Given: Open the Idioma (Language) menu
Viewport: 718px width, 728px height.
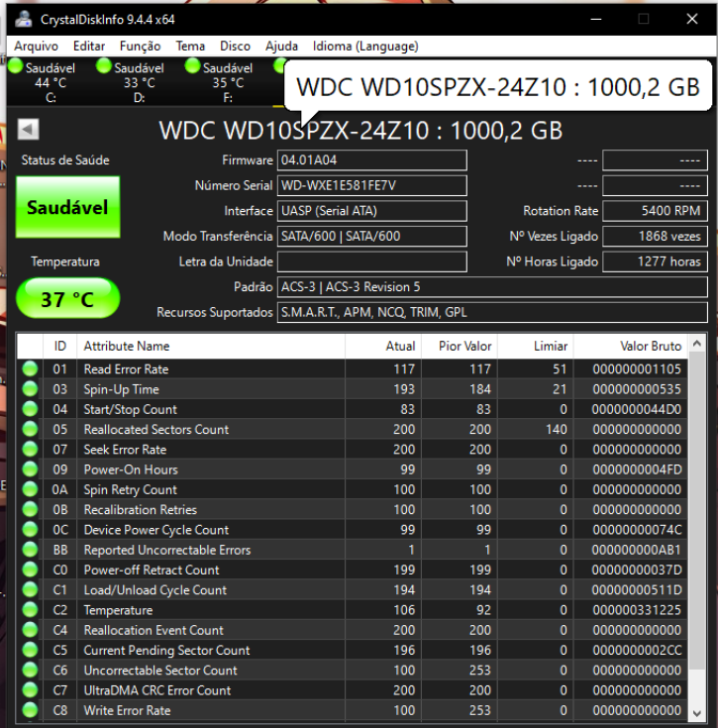Looking at the screenshot, I should click(x=364, y=46).
